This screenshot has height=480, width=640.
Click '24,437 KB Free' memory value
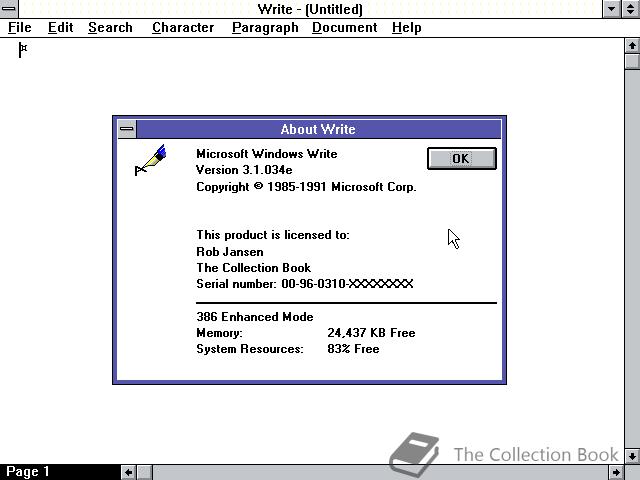pyautogui.click(x=371, y=333)
